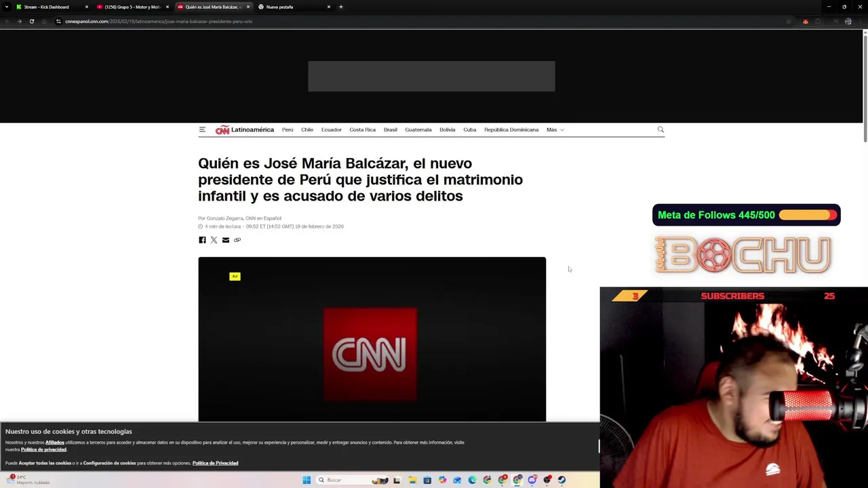The width and height of the screenshot is (868, 488).
Task: Open Política de privacidad link after 'visite nuestra'
Action: pos(43,449)
